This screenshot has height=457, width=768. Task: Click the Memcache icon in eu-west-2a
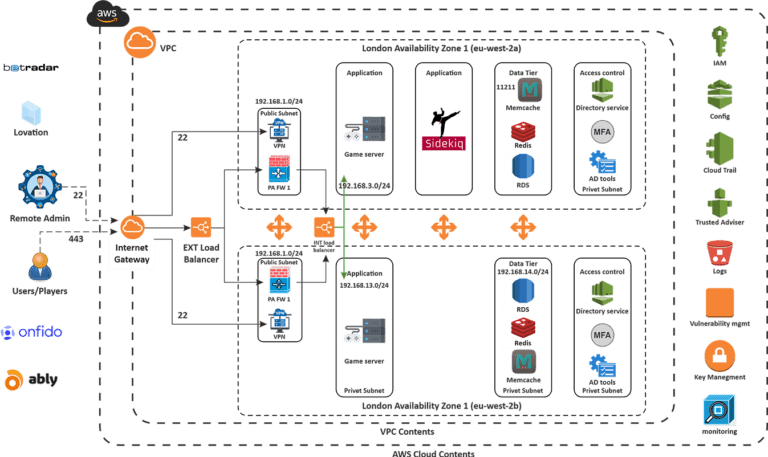(529, 90)
